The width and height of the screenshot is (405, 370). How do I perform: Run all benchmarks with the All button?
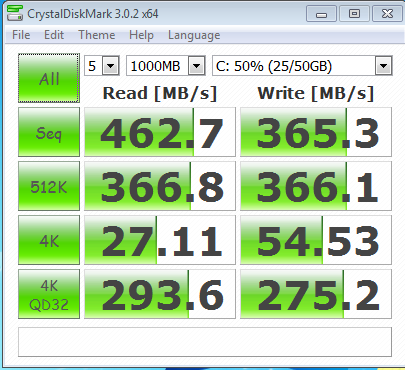point(49,78)
